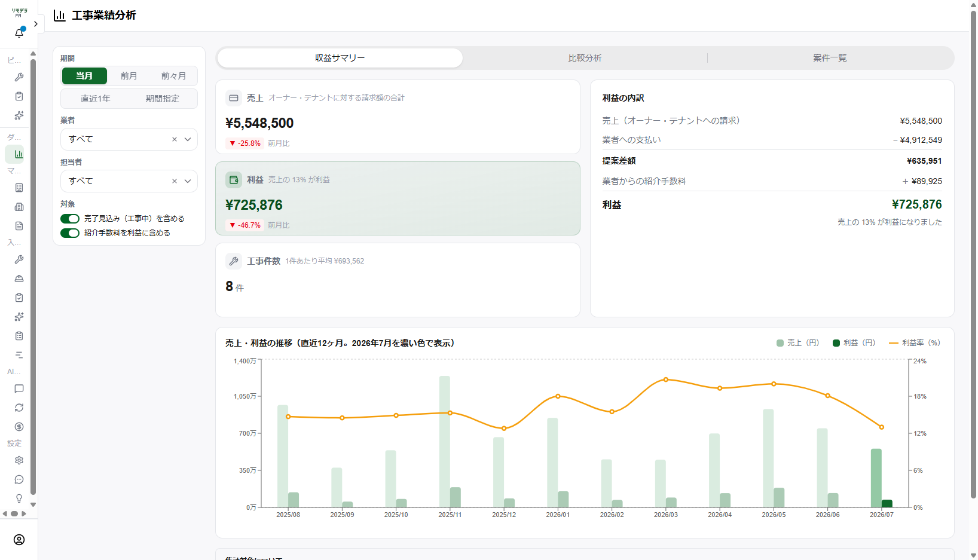Viewport: 978px width, 560px height.
Task: Toggle the 利益率(%) legend line
Action: 894,343
